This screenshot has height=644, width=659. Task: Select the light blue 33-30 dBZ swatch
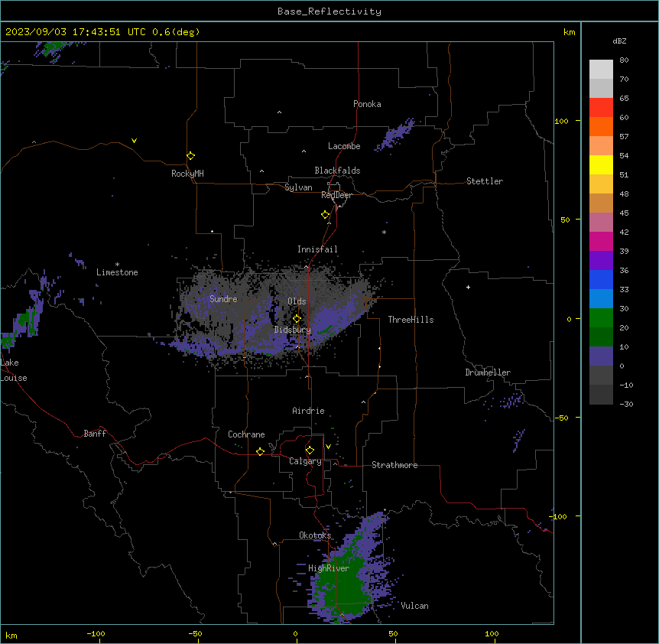[601, 299]
